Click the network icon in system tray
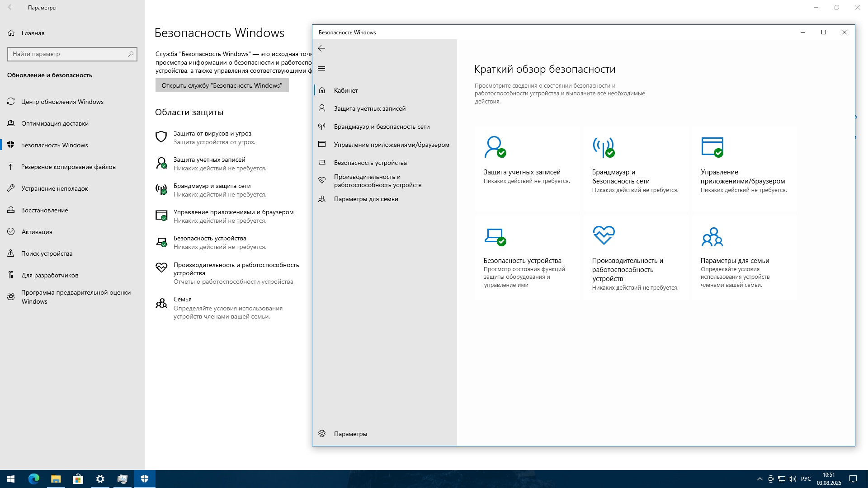 click(782, 479)
